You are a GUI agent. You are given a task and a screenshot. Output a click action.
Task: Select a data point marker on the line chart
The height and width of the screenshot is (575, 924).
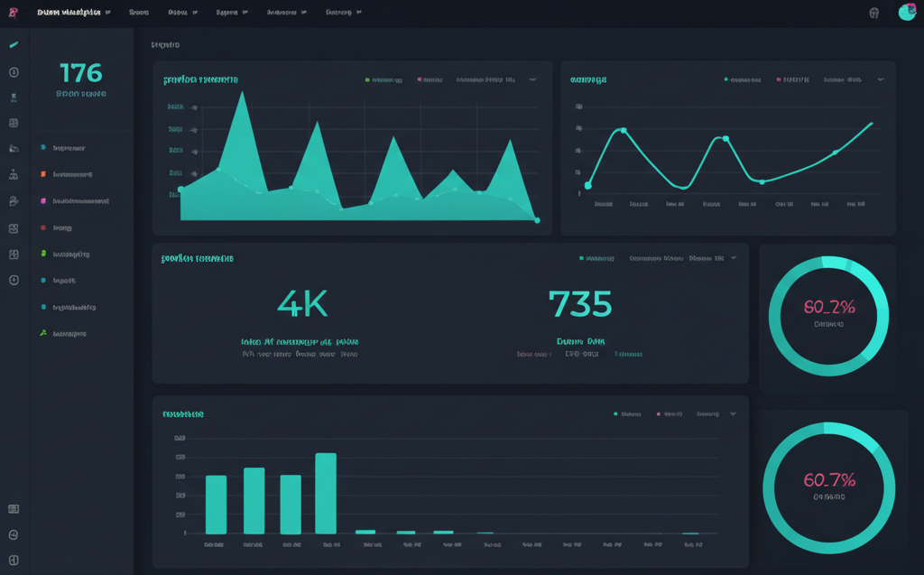pyautogui.click(x=725, y=138)
